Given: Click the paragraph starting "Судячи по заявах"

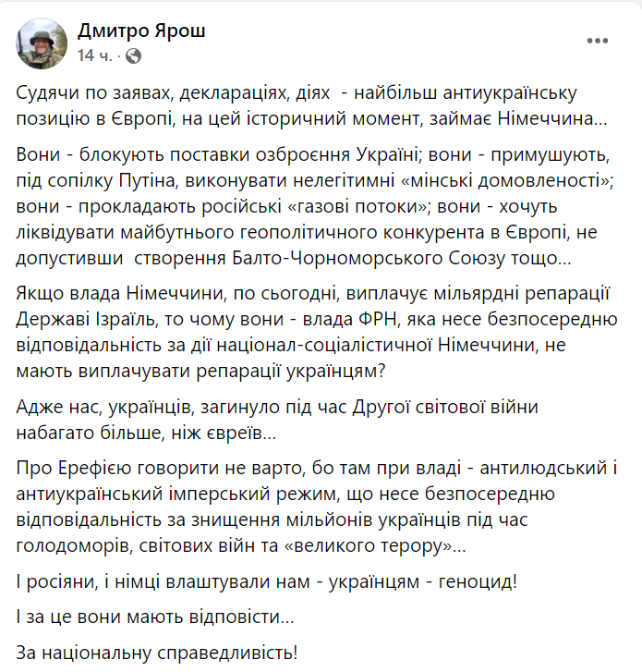Looking at the screenshot, I should tap(312, 105).
